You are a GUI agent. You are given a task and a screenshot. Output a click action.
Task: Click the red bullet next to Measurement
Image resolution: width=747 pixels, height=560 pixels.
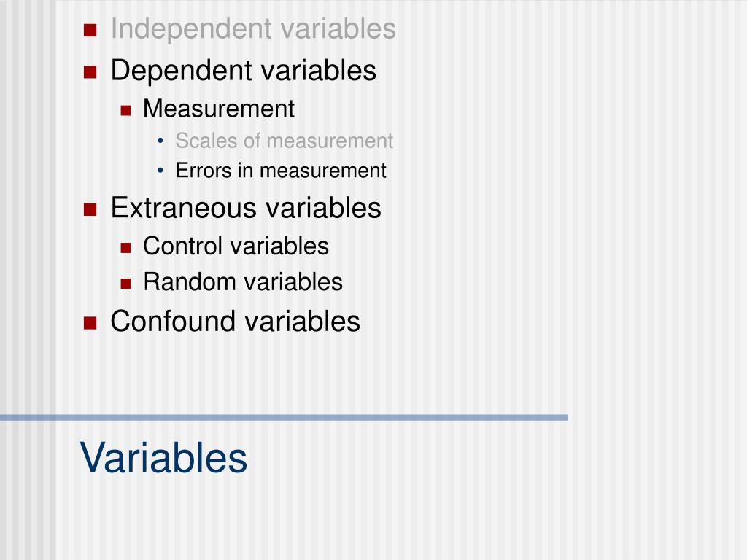pos(125,111)
